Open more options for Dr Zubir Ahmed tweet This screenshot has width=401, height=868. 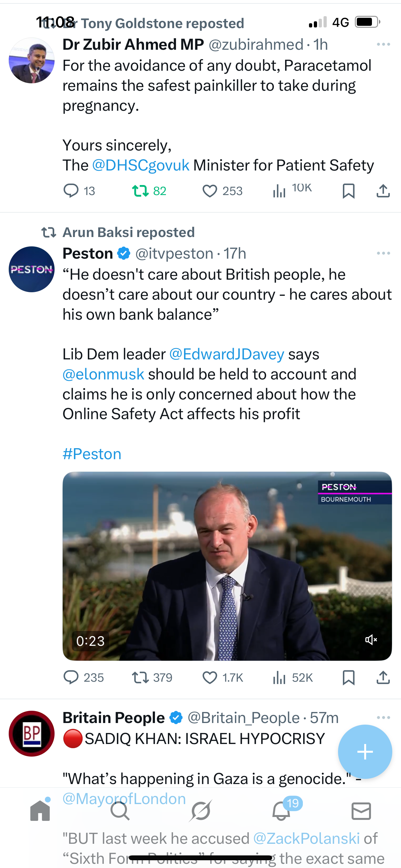point(384,44)
